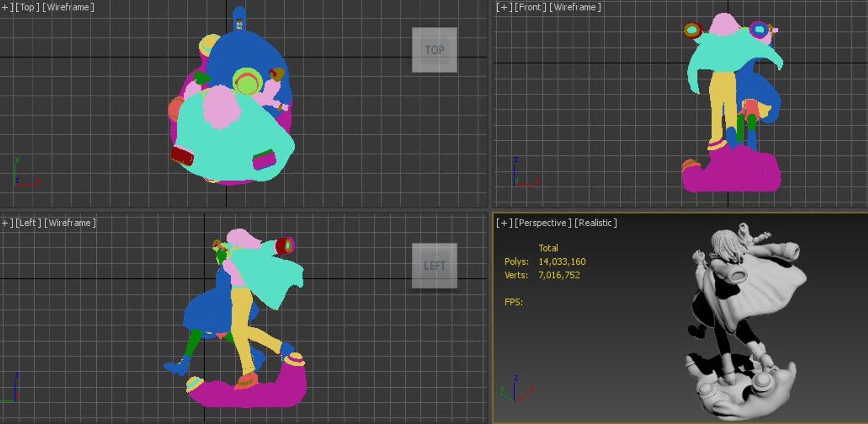Click the Polys count statistic
The height and width of the screenshot is (424, 868).
coord(545,262)
